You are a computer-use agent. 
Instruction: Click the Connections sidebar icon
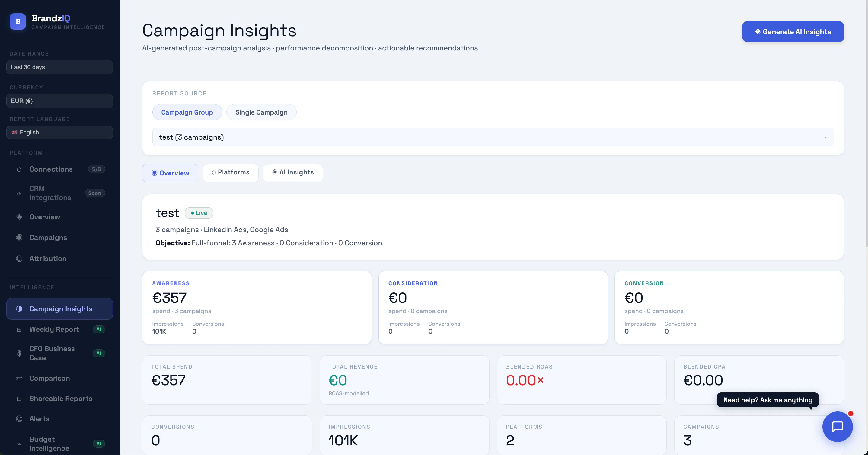click(x=19, y=170)
